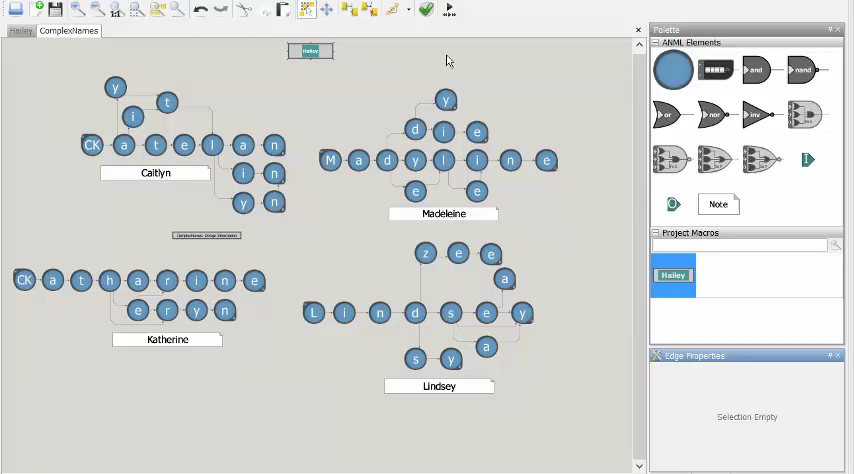Click the Paste clipboard icon

(283, 9)
